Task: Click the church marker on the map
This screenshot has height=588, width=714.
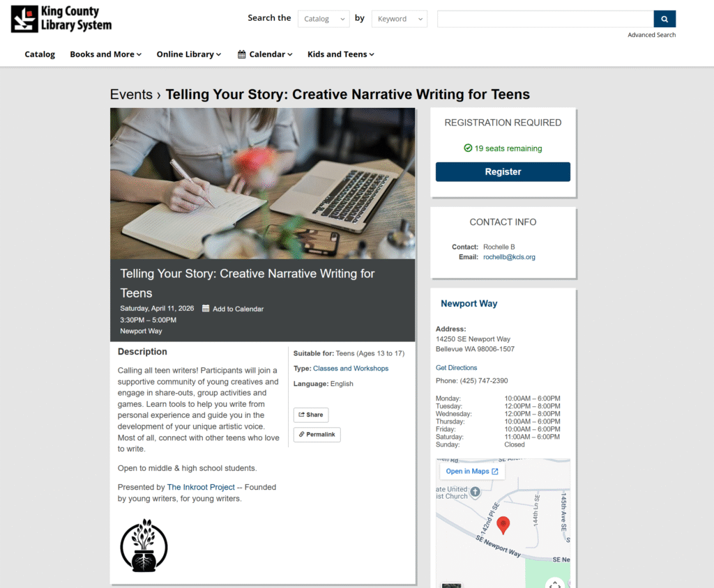Action: click(x=475, y=492)
